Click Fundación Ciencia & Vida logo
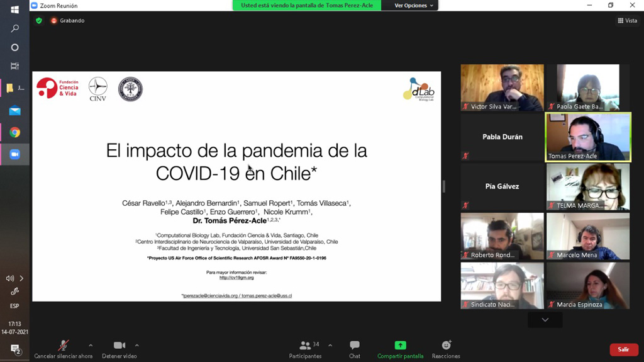The height and width of the screenshot is (362, 644). tap(57, 88)
